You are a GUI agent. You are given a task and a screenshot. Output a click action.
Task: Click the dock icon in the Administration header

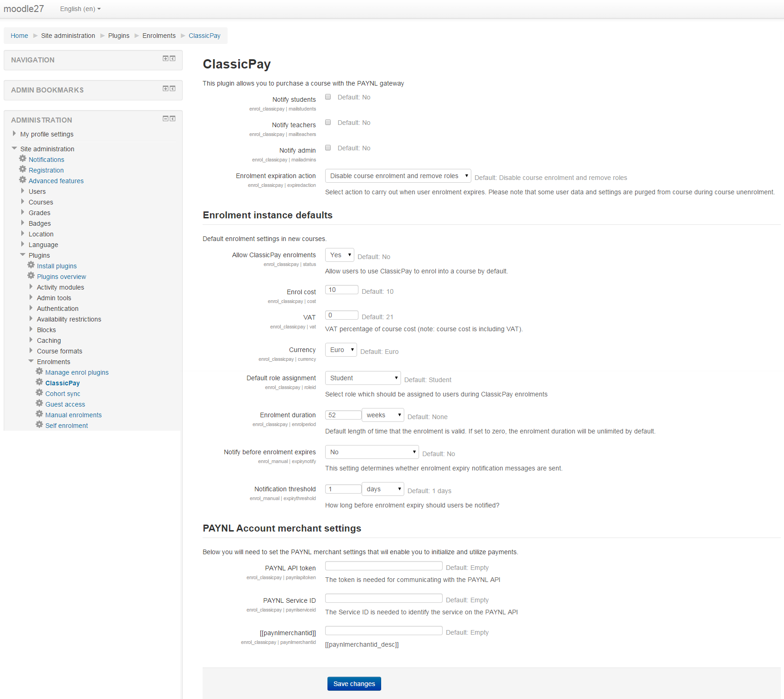173,119
